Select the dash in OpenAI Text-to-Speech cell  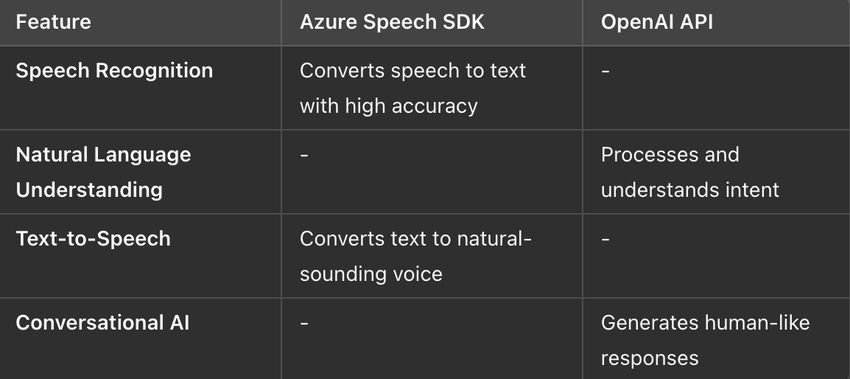pyautogui.click(x=605, y=239)
